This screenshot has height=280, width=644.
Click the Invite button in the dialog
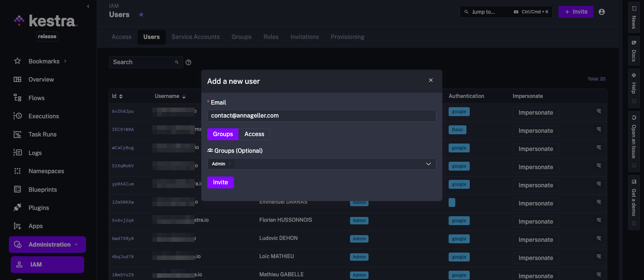pyautogui.click(x=220, y=182)
